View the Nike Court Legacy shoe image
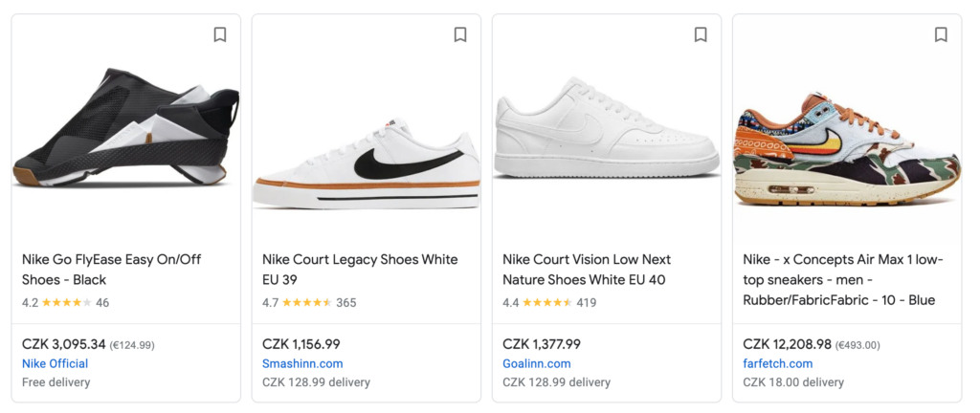 (366, 163)
